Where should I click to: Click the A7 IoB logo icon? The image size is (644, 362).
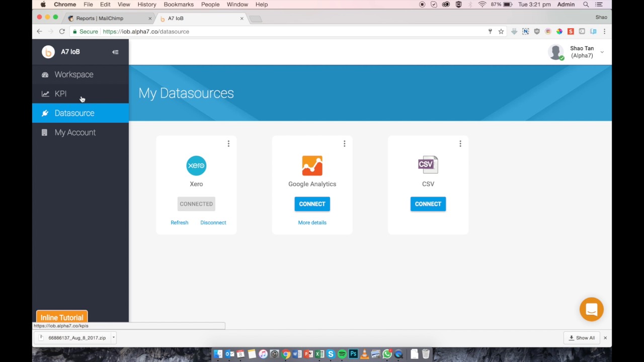tap(48, 52)
